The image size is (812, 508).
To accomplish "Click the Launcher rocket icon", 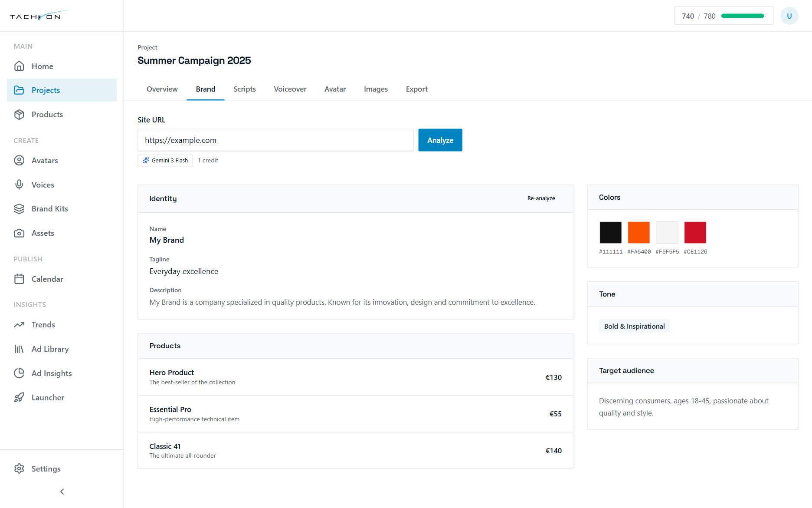I will point(19,397).
